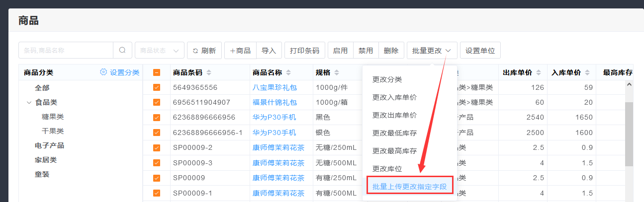This screenshot has height=202, width=644.
Task: Toggle the select-all header checkbox
Action: [x=156, y=72]
